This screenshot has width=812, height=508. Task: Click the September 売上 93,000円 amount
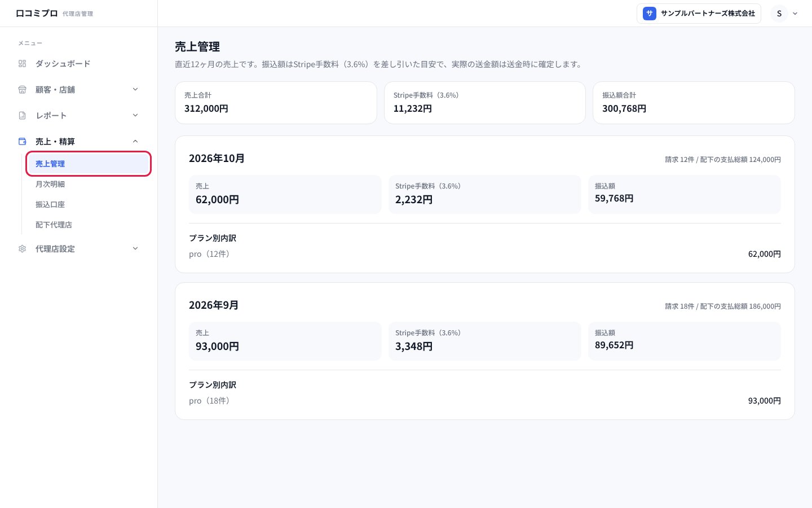217,347
